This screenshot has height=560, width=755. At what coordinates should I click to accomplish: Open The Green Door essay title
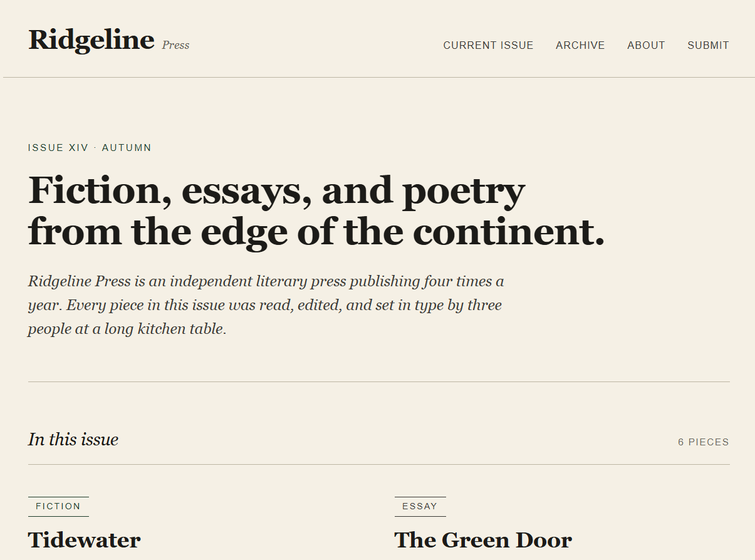[483, 540]
